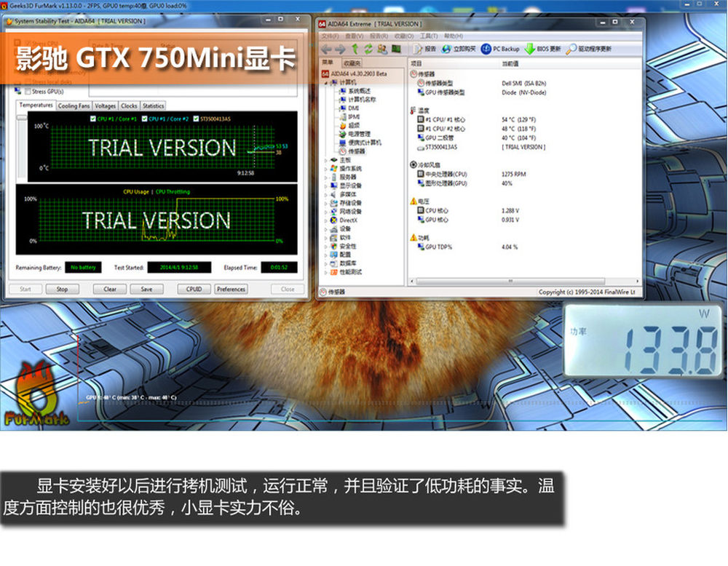Open the 工具(T) menu

(x=429, y=36)
